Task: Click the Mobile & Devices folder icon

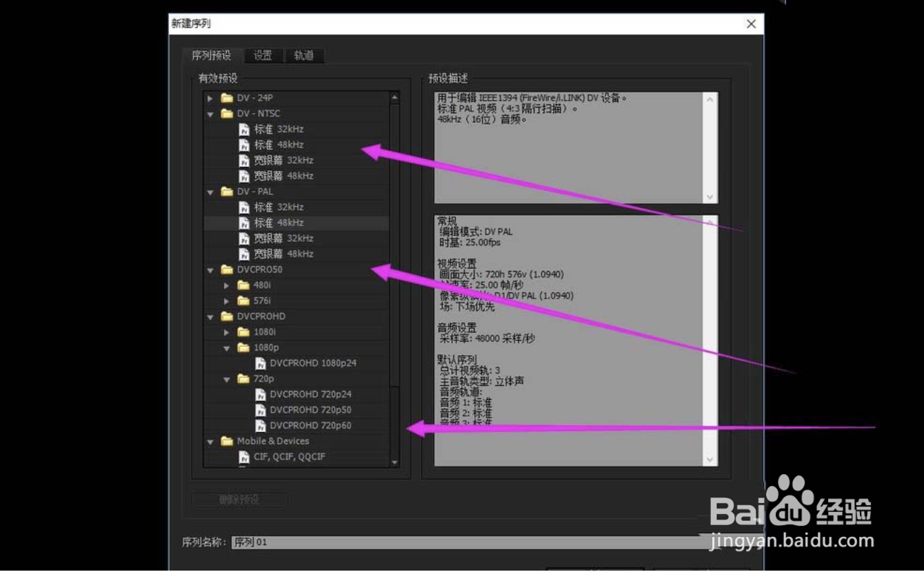Action: pyautogui.click(x=227, y=441)
